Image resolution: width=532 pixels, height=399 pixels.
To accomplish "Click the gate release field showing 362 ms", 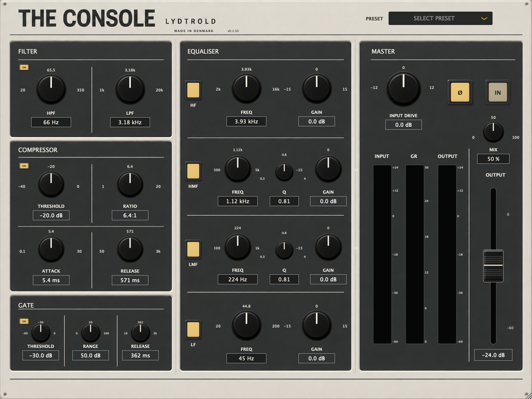I will 140,355.
